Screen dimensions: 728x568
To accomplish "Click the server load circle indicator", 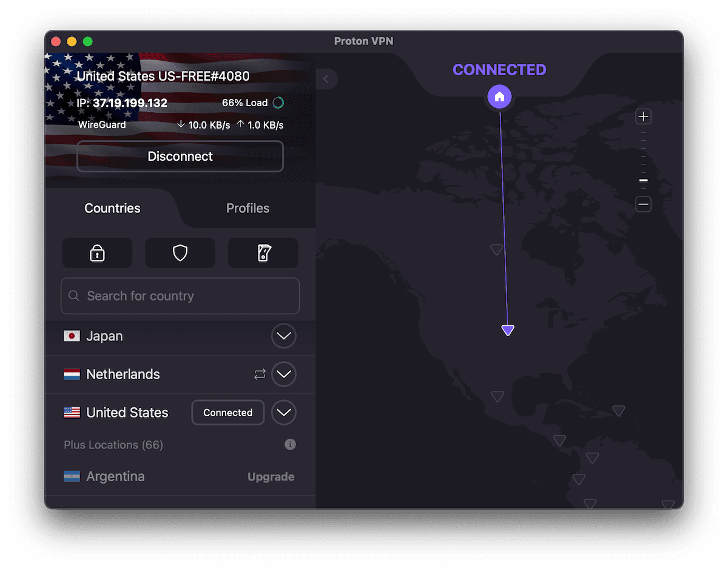I will click(278, 103).
